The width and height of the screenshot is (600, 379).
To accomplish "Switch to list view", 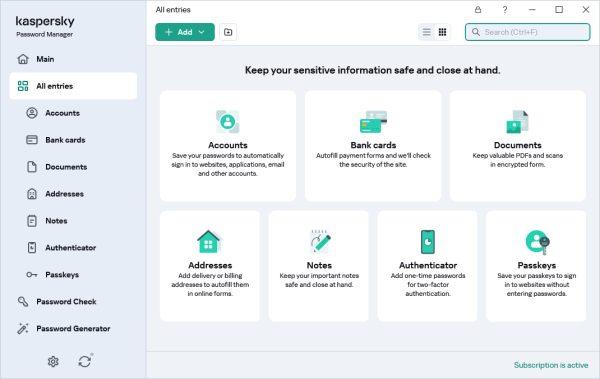I will [x=427, y=32].
